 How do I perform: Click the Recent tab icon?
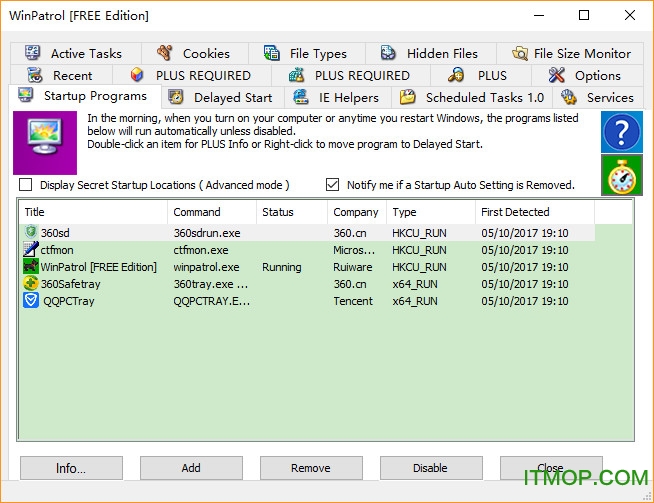(35, 75)
